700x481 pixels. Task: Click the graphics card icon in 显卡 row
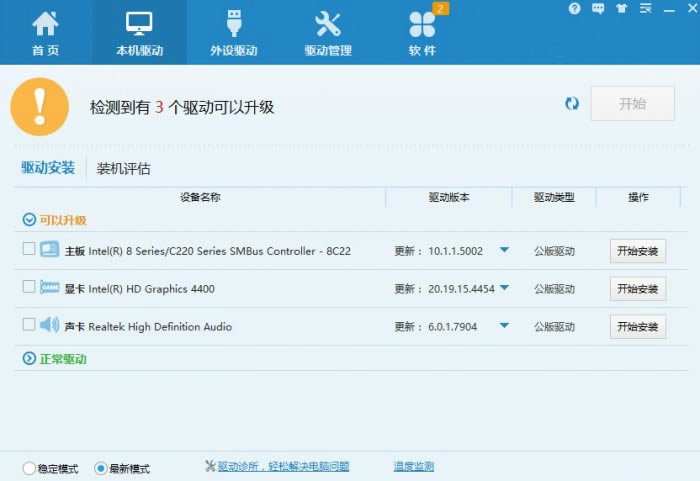pos(49,287)
